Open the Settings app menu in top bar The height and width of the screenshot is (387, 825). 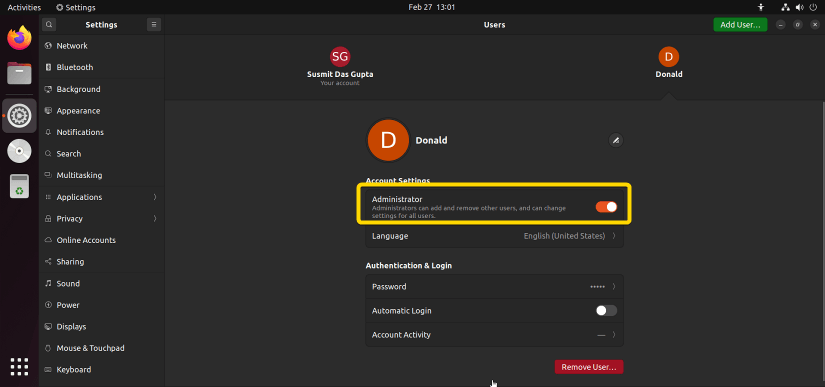tap(76, 7)
